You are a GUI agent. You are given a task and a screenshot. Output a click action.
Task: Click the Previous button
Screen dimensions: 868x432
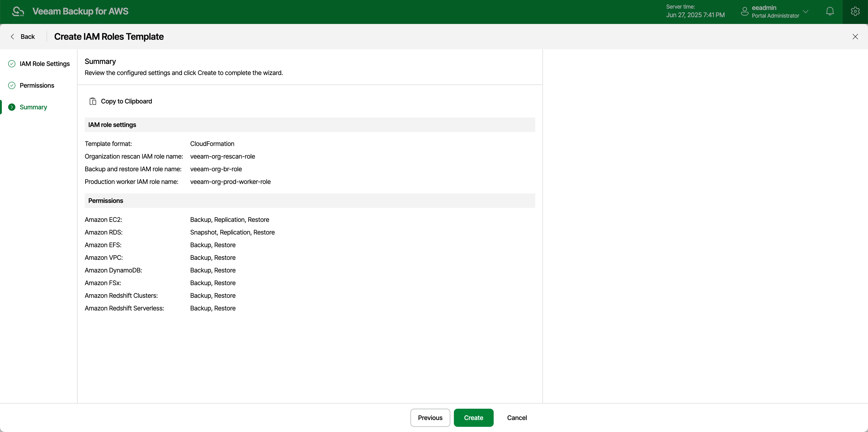point(430,418)
